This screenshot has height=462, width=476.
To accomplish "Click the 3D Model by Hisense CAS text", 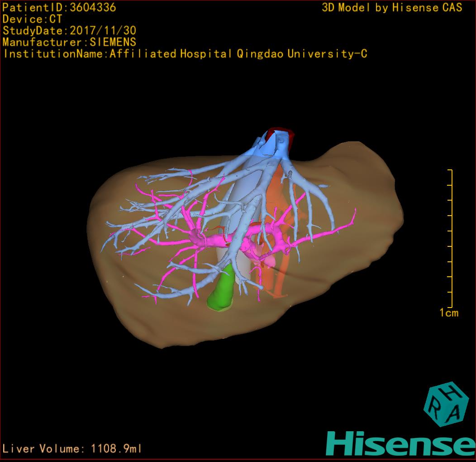I will coord(392,8).
